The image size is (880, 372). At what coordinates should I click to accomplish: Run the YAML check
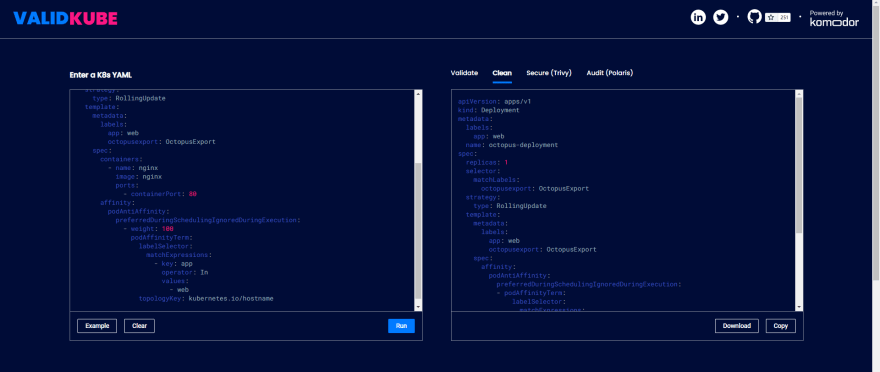(x=401, y=326)
